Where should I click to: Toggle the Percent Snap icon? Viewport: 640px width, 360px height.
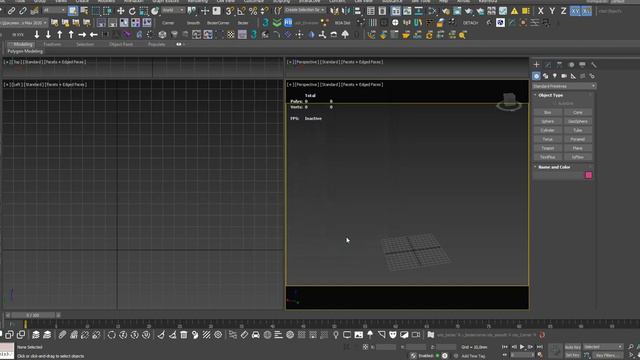(253, 11)
